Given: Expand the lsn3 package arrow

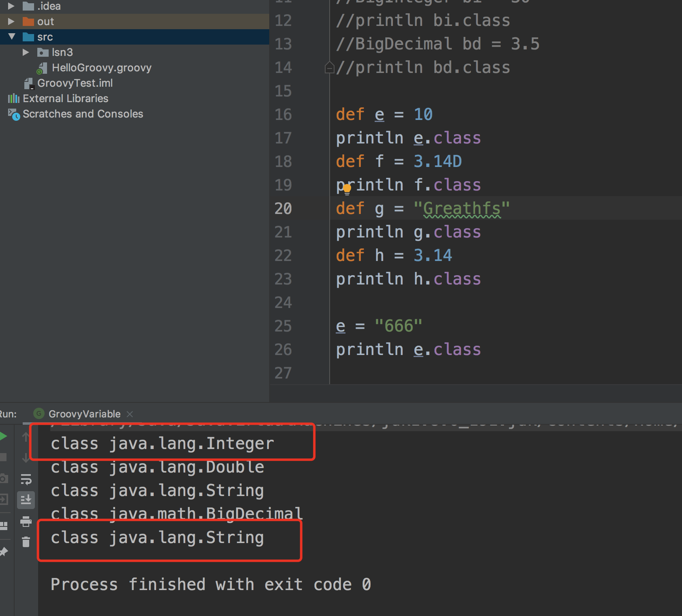Looking at the screenshot, I should pos(26,52).
